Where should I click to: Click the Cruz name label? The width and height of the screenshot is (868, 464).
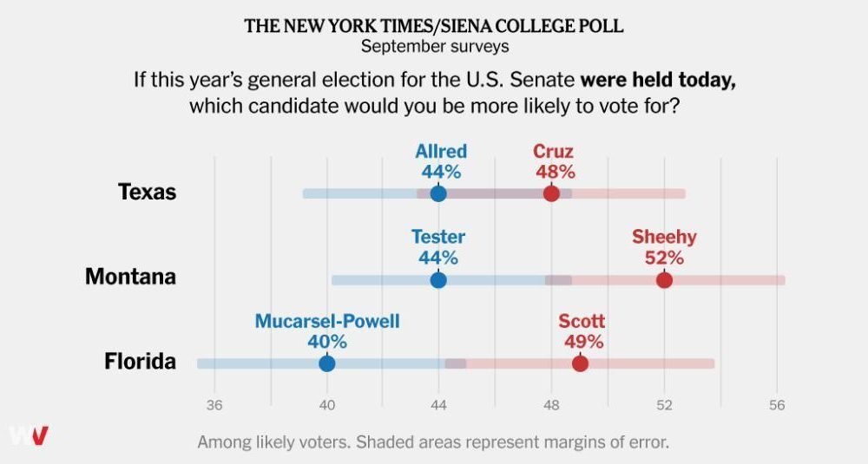tap(553, 151)
